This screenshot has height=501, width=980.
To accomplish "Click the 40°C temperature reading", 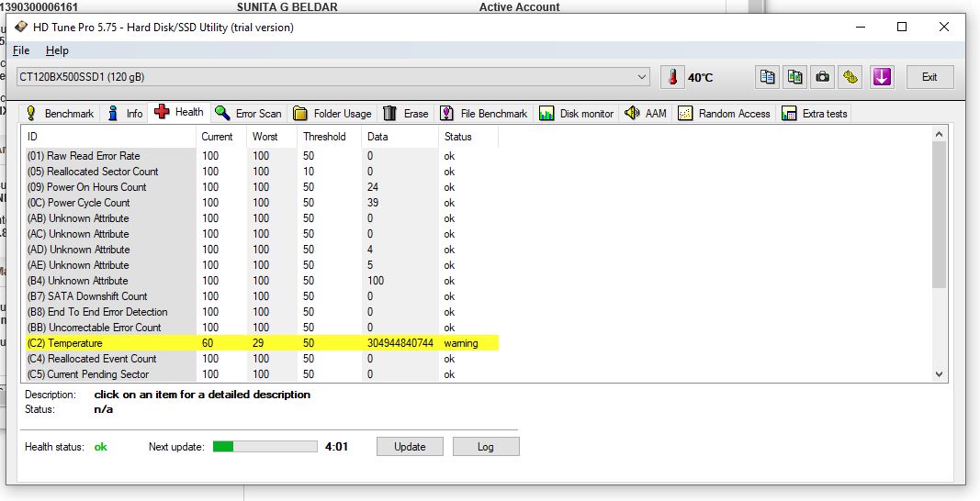I will pos(700,77).
